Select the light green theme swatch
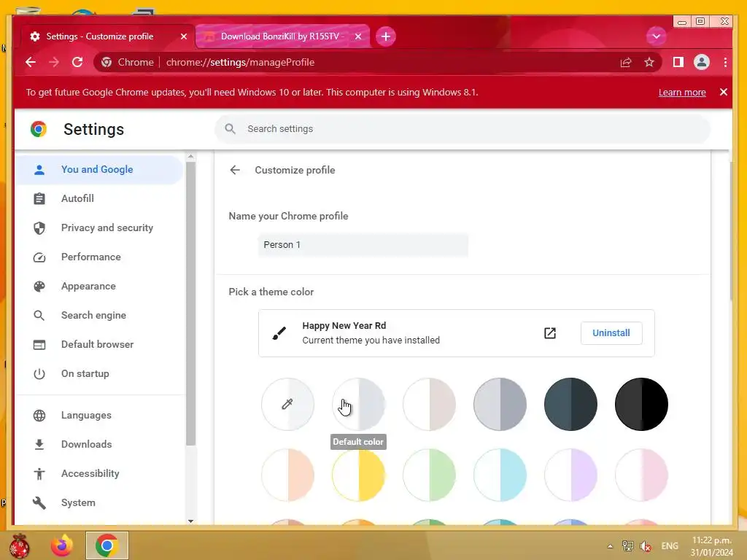The image size is (747, 560). [429, 475]
